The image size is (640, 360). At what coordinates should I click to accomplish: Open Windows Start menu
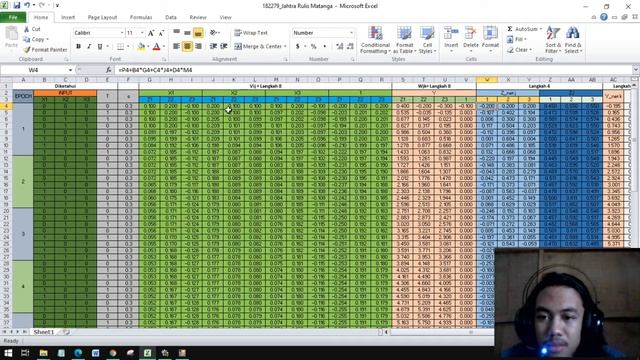click(8, 353)
